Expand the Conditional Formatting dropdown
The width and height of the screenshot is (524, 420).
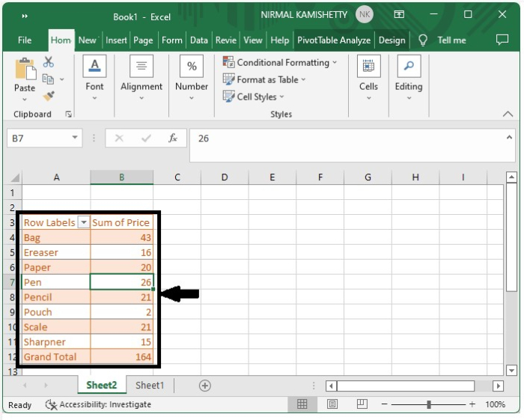click(x=335, y=62)
